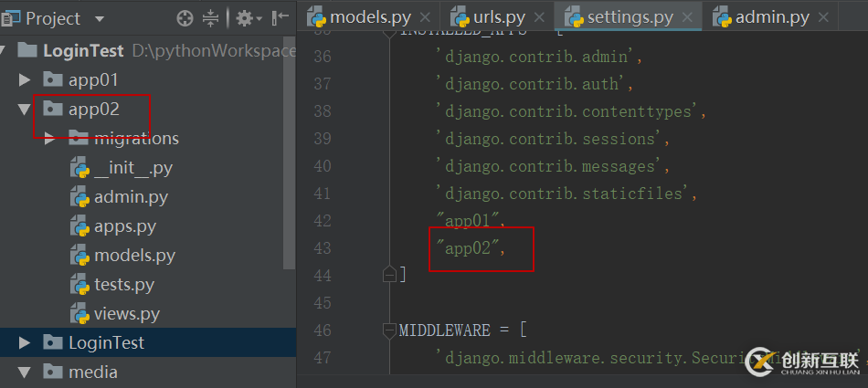Click the scroll from source target icon

185,18
